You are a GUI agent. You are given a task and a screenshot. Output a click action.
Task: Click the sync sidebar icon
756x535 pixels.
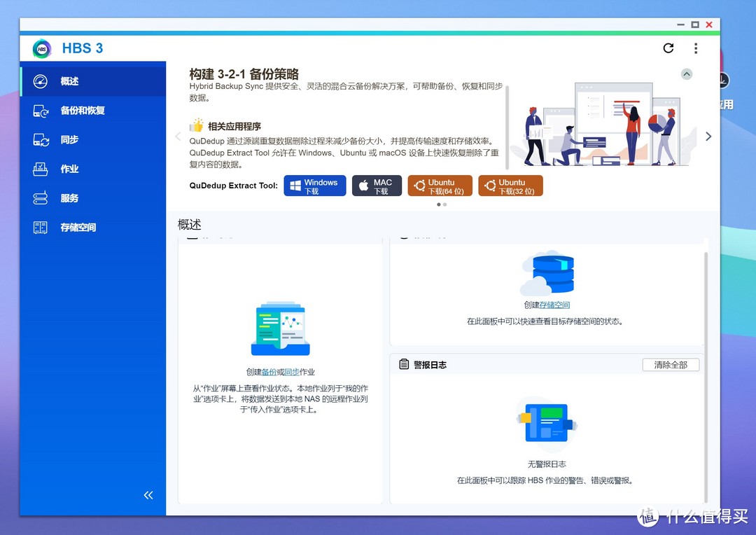[x=41, y=140]
